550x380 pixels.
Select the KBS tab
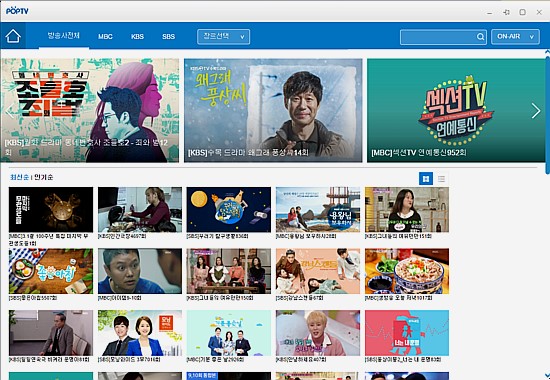pyautogui.click(x=137, y=36)
